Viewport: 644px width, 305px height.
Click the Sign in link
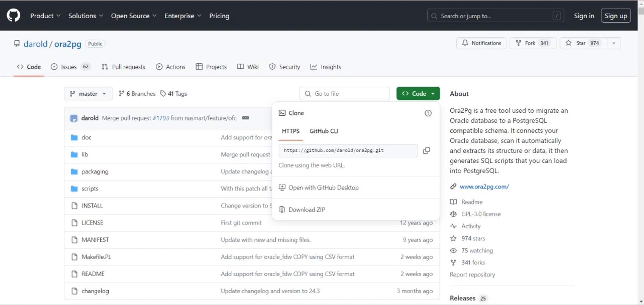click(584, 16)
